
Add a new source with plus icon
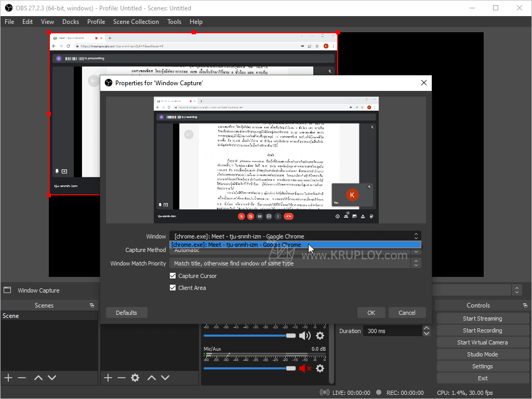(108, 378)
